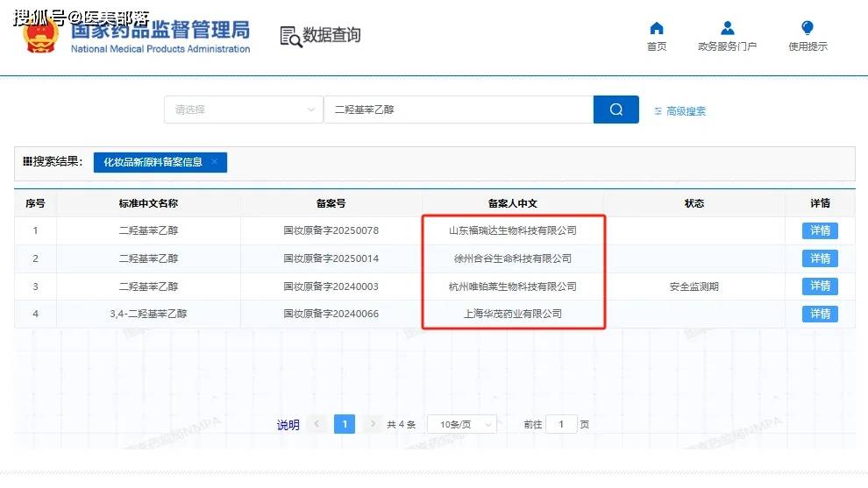
Task: Click the 备案人中文 column header
Action: [513, 203]
